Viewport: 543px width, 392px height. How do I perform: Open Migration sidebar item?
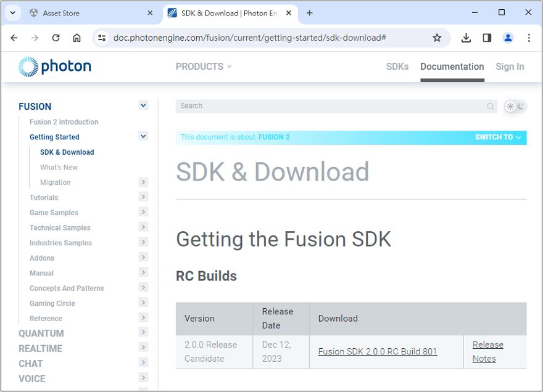[55, 182]
